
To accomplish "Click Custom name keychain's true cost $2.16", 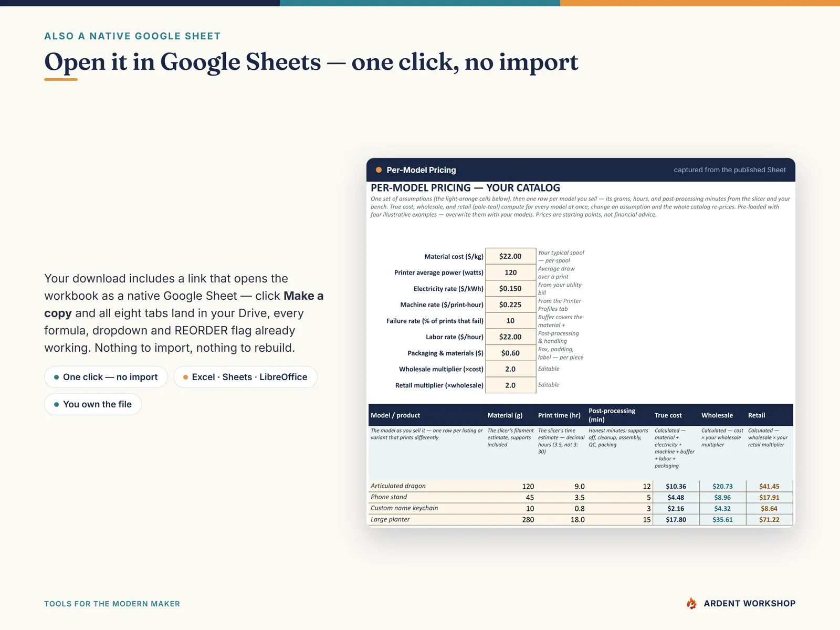I will (x=676, y=509).
